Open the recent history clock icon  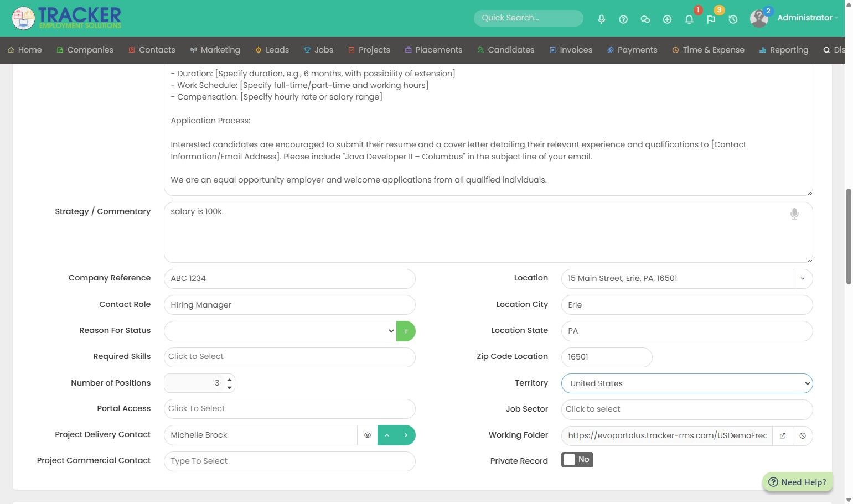pos(733,19)
